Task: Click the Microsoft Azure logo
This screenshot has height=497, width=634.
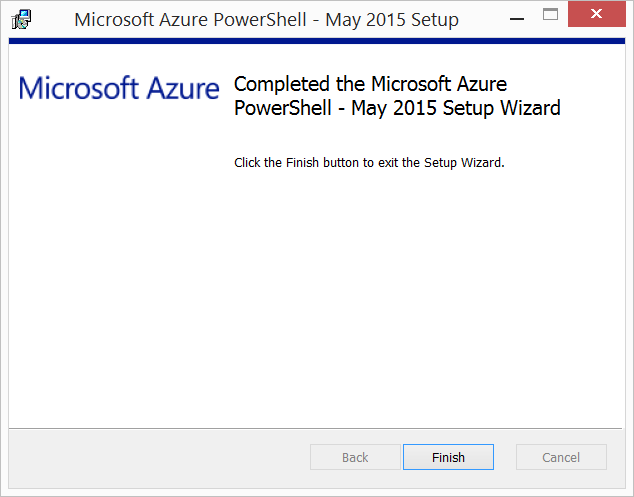Action: point(119,88)
